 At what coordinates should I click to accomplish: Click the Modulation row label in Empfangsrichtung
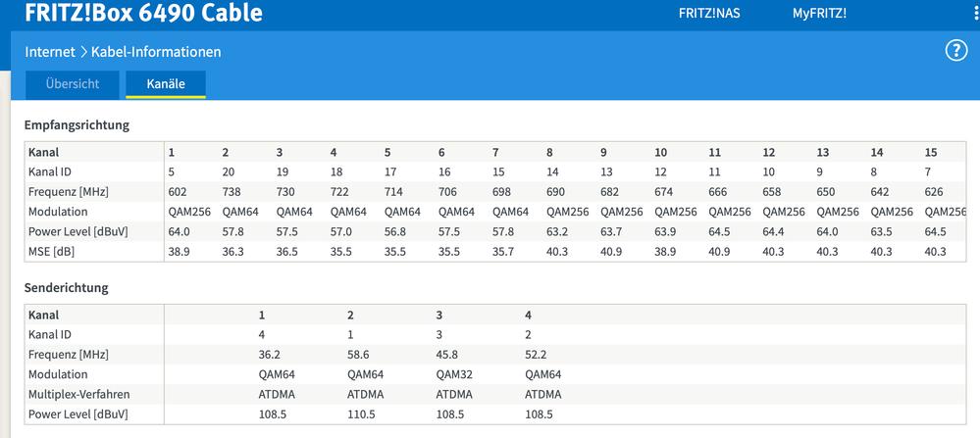(58, 212)
